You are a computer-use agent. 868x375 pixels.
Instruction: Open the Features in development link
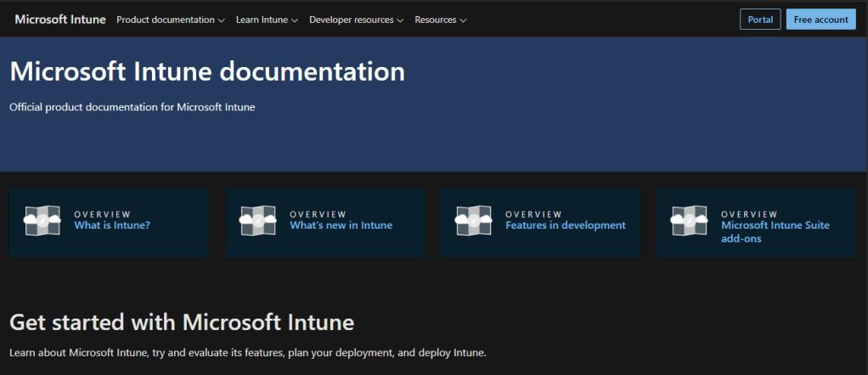tap(565, 225)
